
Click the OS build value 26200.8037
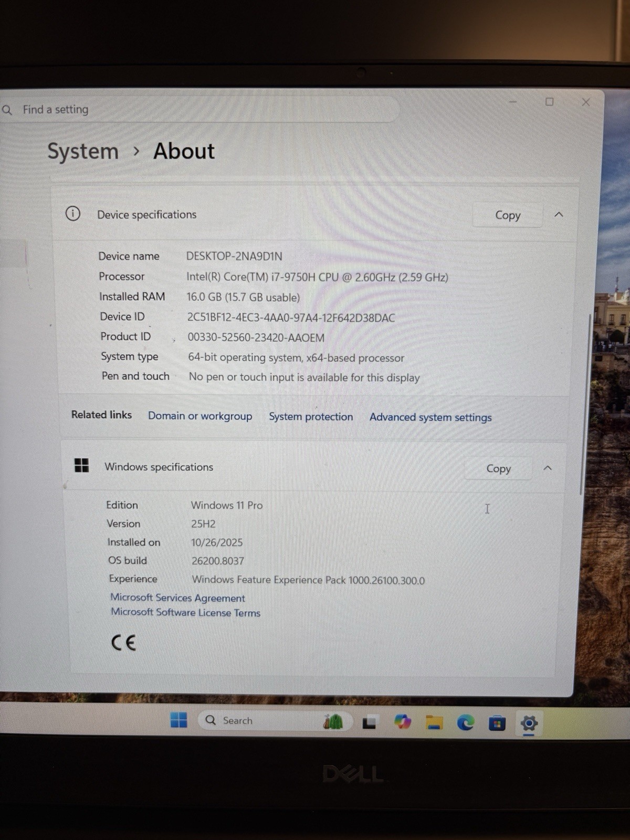218,561
